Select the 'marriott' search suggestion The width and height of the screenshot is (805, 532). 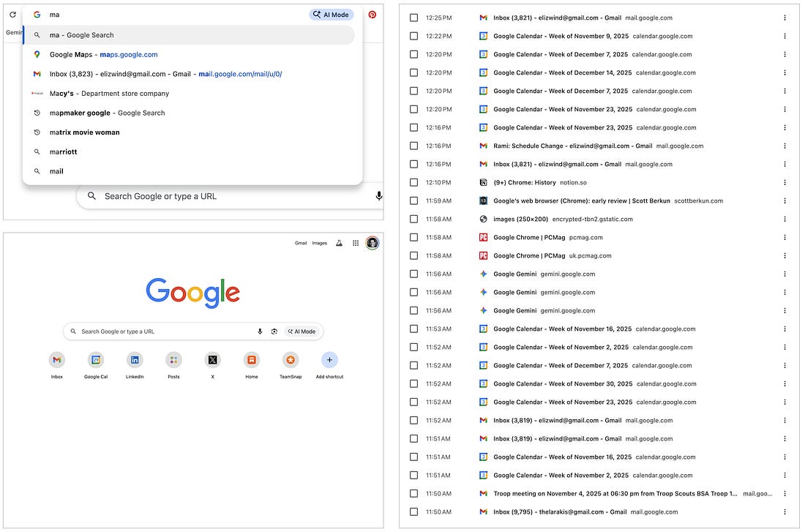[x=189, y=152]
